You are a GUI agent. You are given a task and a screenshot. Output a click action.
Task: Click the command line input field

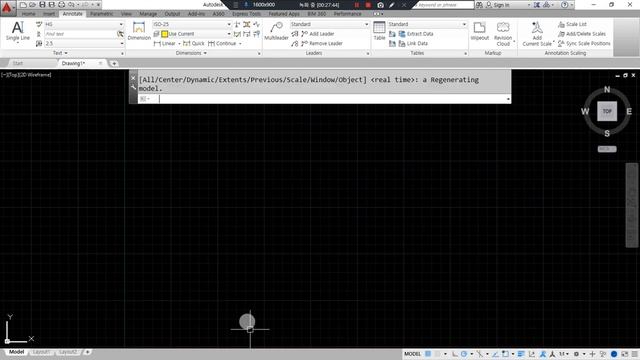[x=333, y=99]
